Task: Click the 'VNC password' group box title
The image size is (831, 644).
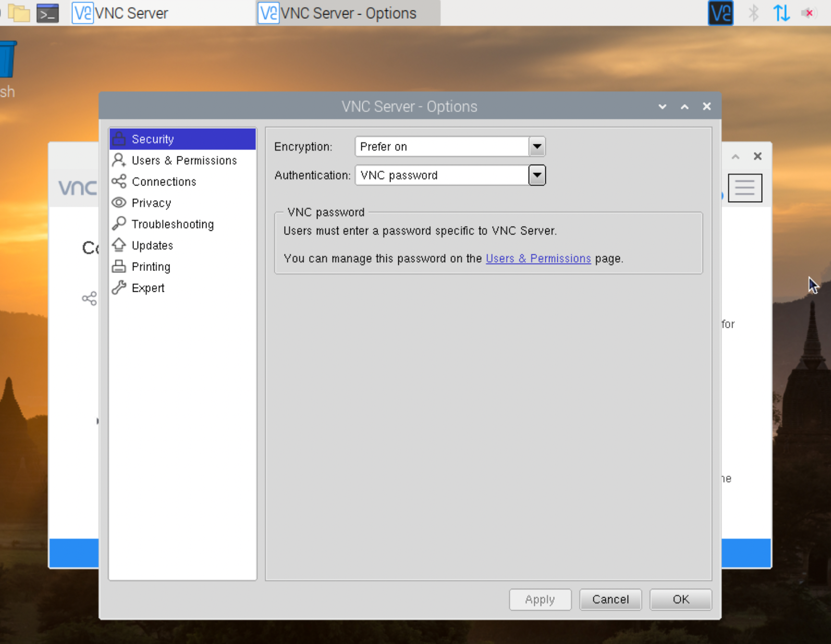Action: pos(326,212)
